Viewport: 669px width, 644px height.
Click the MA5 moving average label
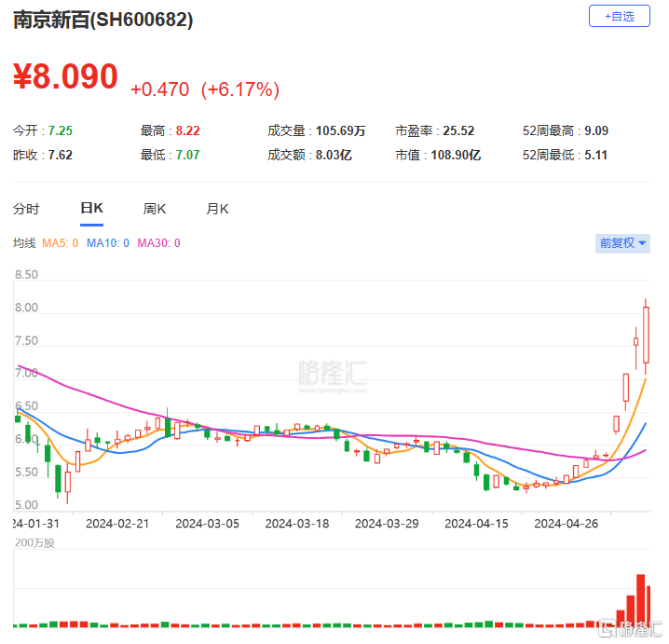(61, 243)
